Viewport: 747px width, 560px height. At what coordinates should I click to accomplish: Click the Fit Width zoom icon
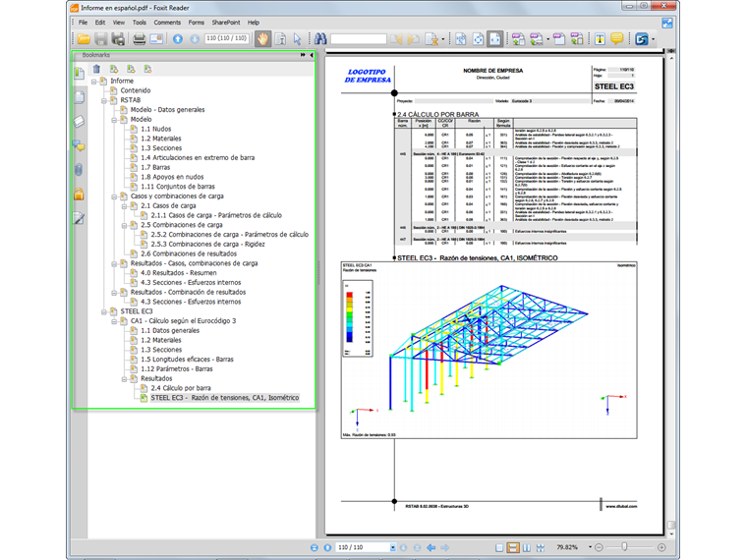(495, 39)
